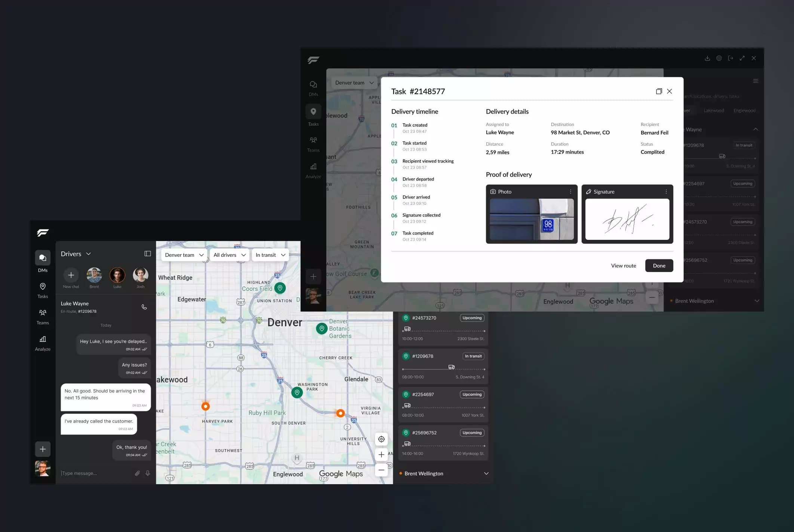Select task #2254697 card in front list

point(443,405)
